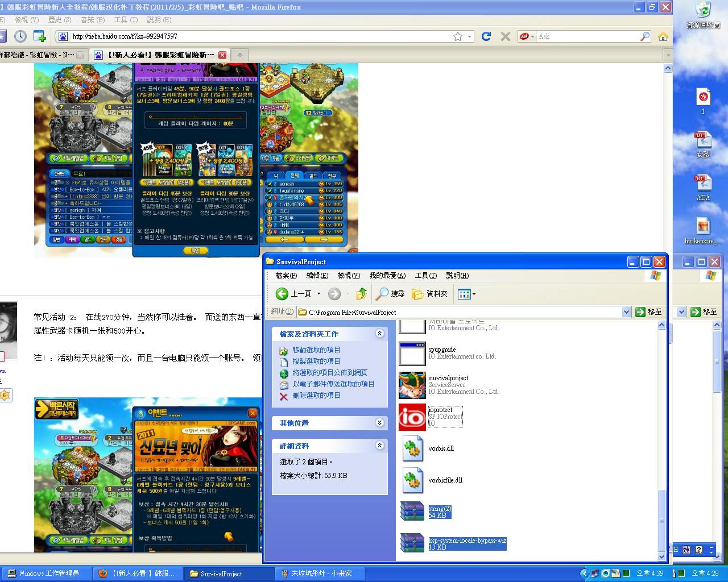This screenshot has width=728, height=582.
Task: Open the 編輯 menu in SurvivalProject window
Action: coord(317,276)
